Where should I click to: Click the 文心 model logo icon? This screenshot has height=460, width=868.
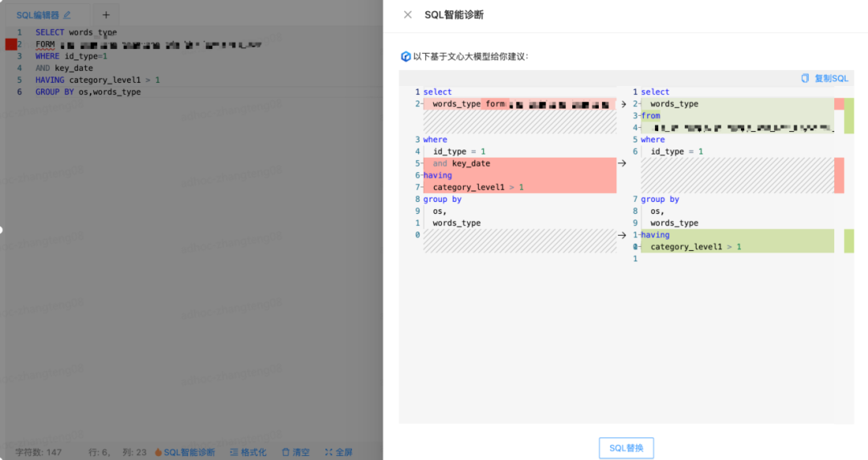[405, 56]
